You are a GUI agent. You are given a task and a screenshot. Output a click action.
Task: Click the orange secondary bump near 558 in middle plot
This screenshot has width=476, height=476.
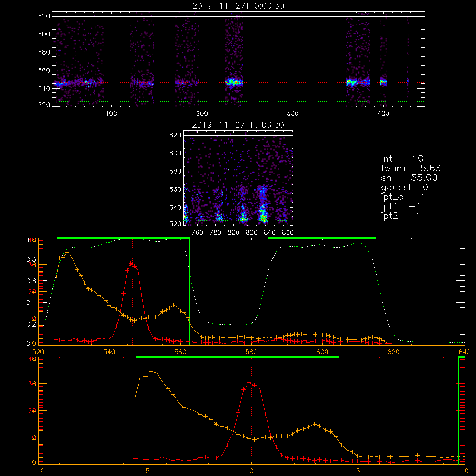coord(174,305)
